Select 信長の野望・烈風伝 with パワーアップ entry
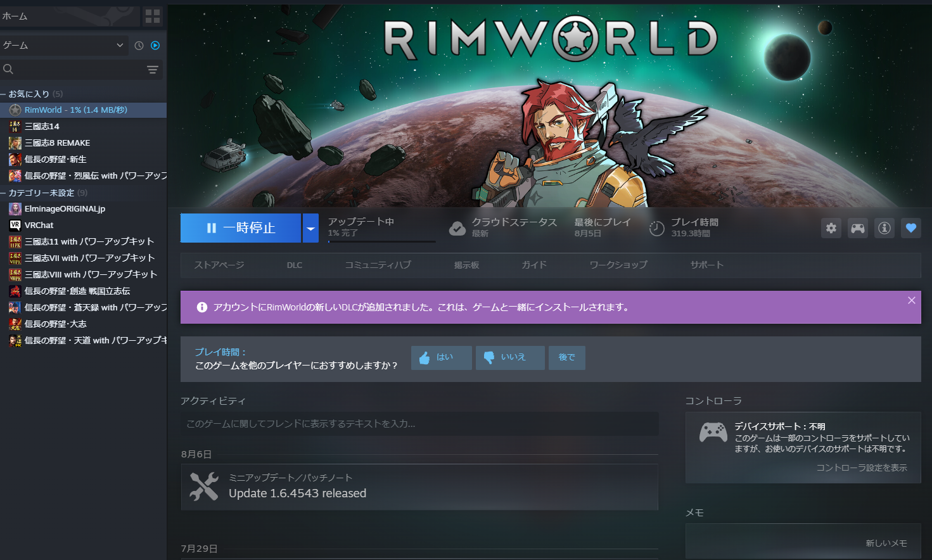Image resolution: width=932 pixels, height=560 pixels. click(83, 176)
